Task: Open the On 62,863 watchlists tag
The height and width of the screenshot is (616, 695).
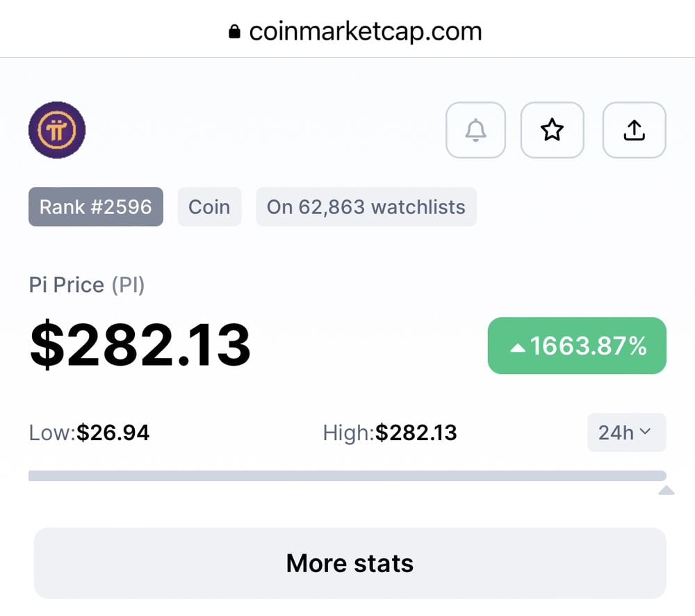Action: (x=366, y=206)
